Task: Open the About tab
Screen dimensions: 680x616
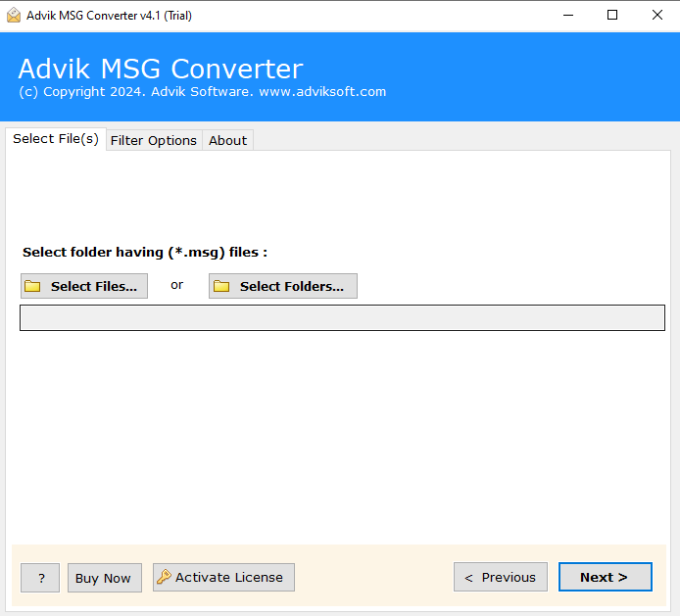Action: [x=227, y=140]
